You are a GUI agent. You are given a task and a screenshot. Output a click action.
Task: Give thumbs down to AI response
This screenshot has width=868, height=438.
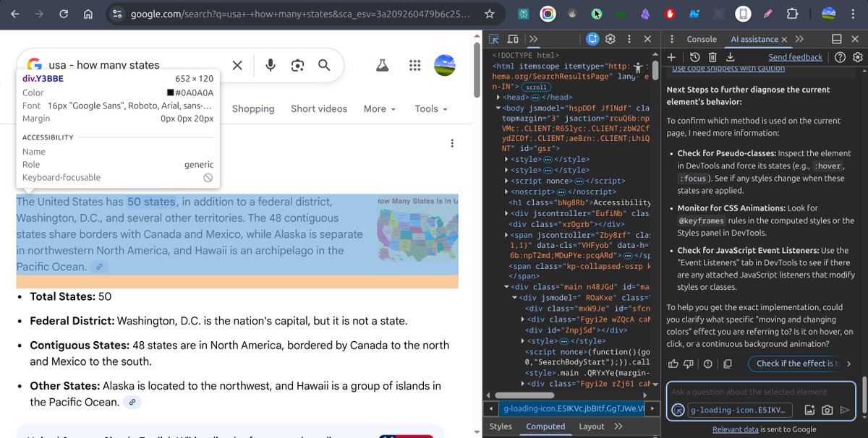click(x=689, y=364)
